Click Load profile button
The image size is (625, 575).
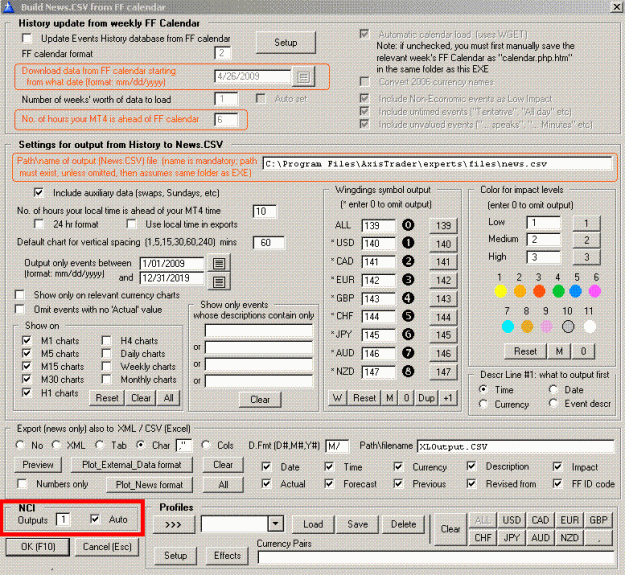coord(313,524)
